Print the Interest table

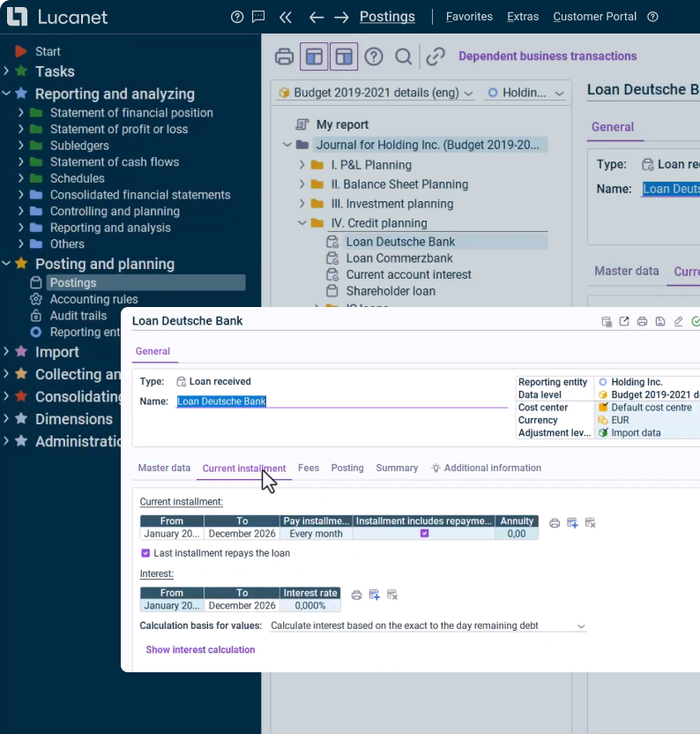(357, 595)
